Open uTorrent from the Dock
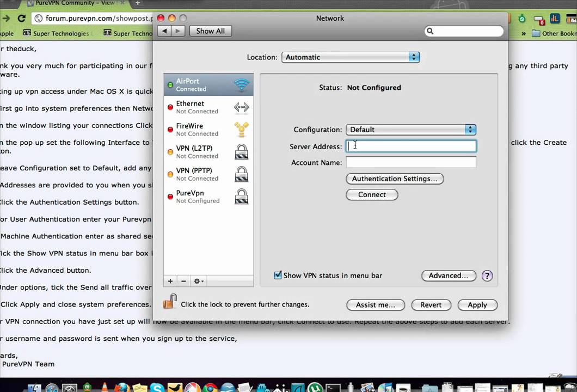The width and height of the screenshot is (577, 392). (x=315, y=388)
